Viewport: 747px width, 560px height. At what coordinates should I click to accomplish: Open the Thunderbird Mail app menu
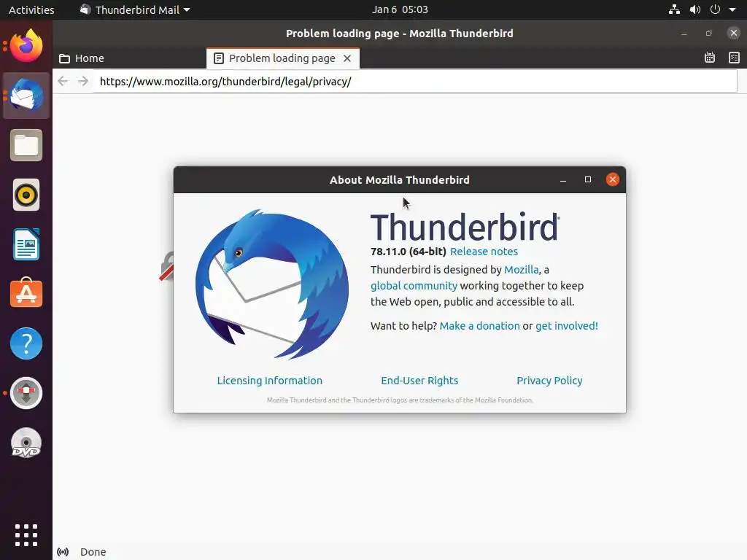(135, 9)
